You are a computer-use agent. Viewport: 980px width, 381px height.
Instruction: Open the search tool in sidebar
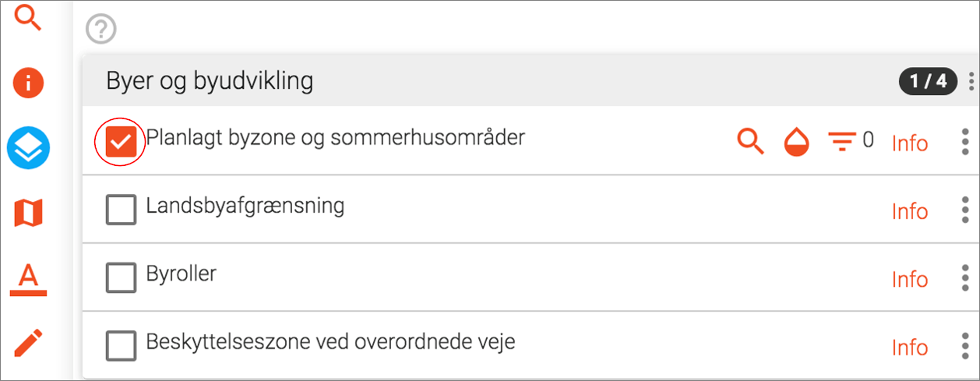(29, 17)
